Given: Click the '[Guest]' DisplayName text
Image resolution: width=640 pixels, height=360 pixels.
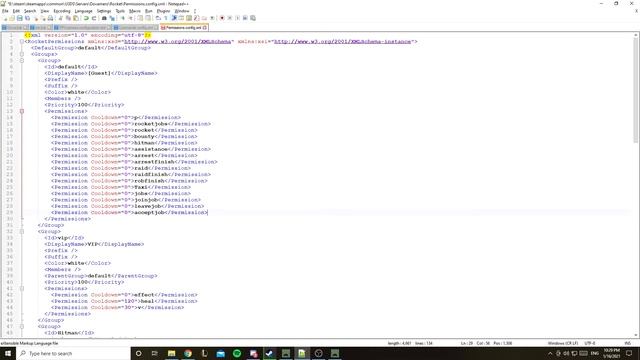Looking at the screenshot, I should [x=99, y=73].
